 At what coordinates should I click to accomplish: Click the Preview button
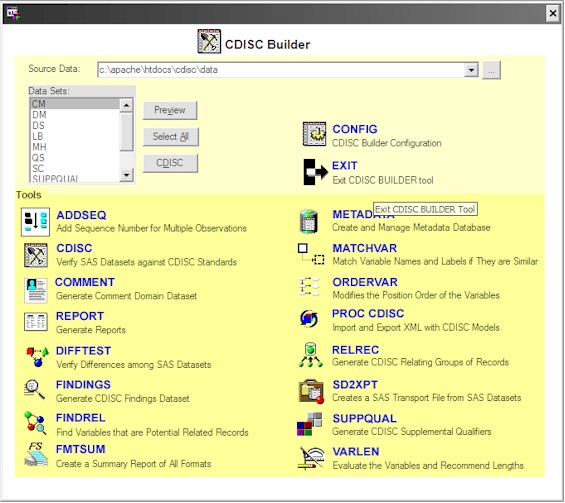point(170,110)
